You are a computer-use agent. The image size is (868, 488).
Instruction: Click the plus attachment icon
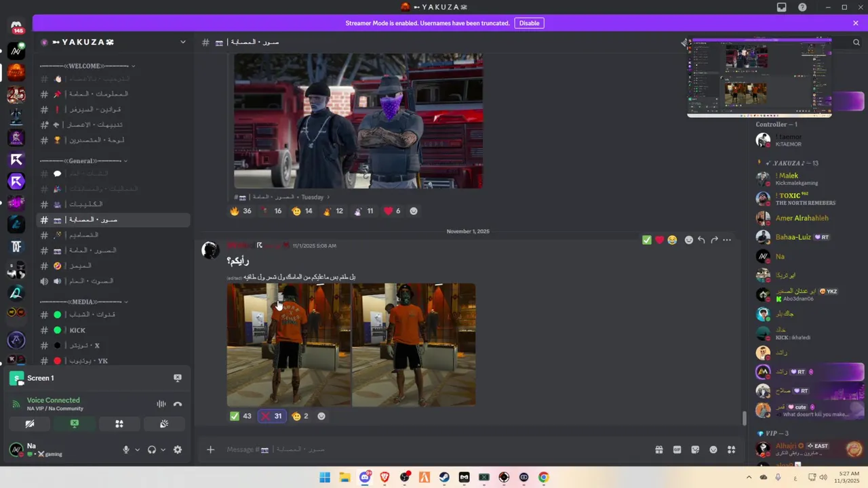[x=211, y=449]
